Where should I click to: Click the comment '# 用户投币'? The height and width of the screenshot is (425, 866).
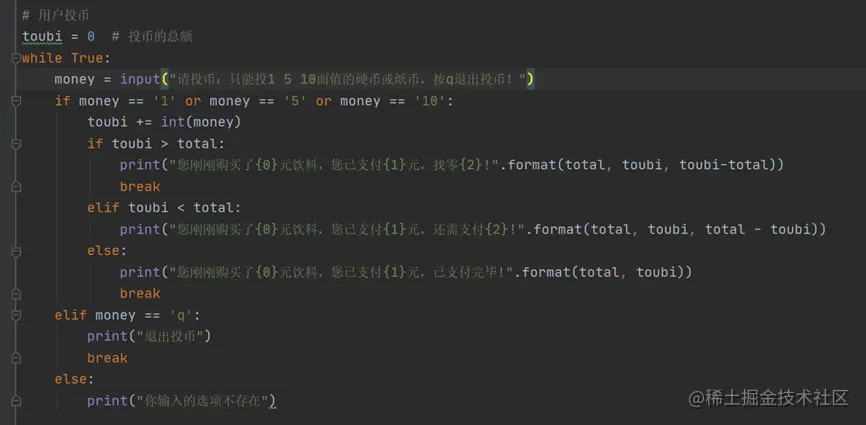(55, 15)
